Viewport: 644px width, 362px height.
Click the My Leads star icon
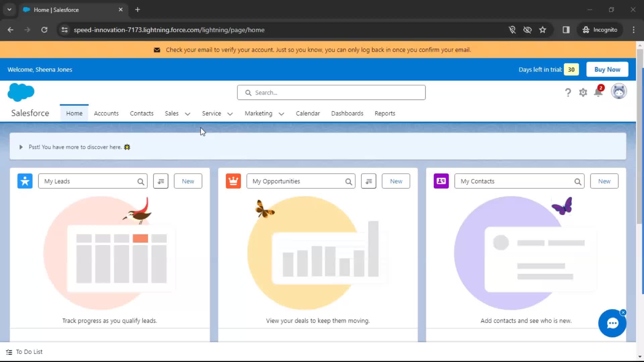pos(25,181)
